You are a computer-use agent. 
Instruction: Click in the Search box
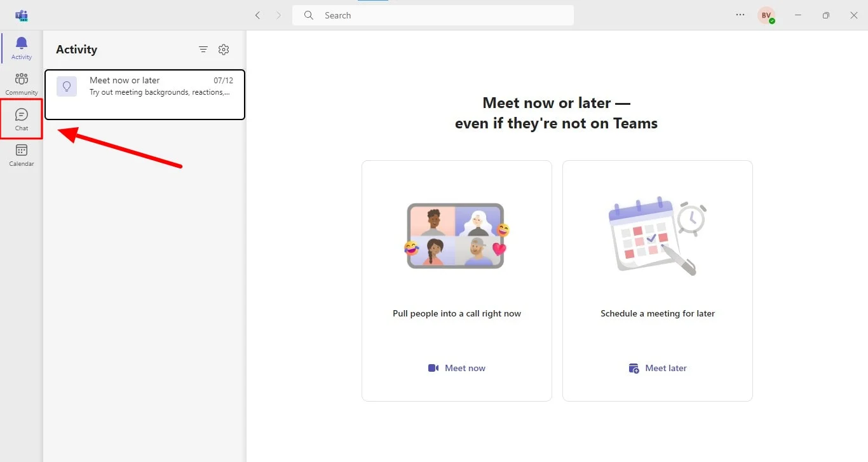[x=433, y=15]
